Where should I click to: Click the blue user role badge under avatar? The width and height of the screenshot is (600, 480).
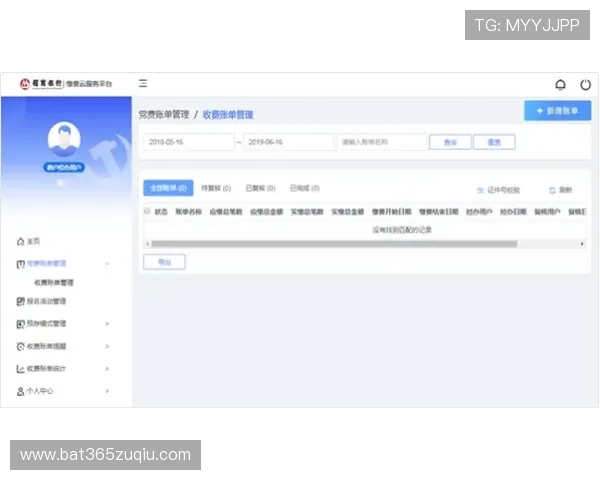tap(64, 167)
